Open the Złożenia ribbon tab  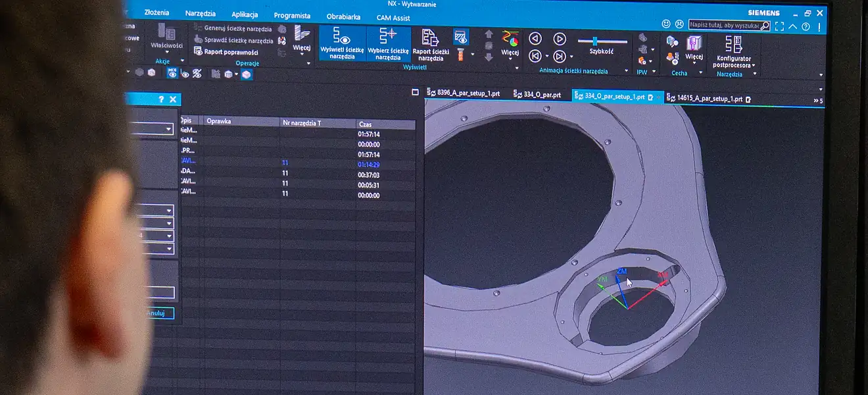(157, 13)
